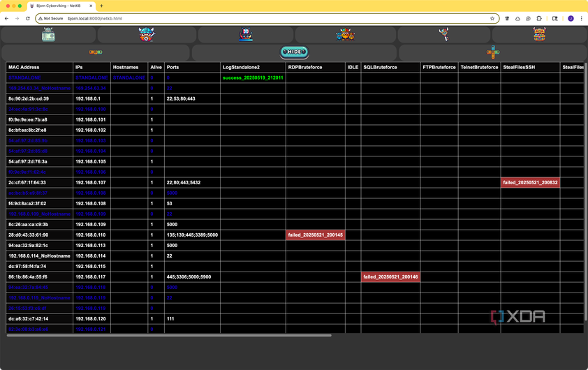Open the console monitor icon in top navigation
588x370 pixels.
click(48, 34)
